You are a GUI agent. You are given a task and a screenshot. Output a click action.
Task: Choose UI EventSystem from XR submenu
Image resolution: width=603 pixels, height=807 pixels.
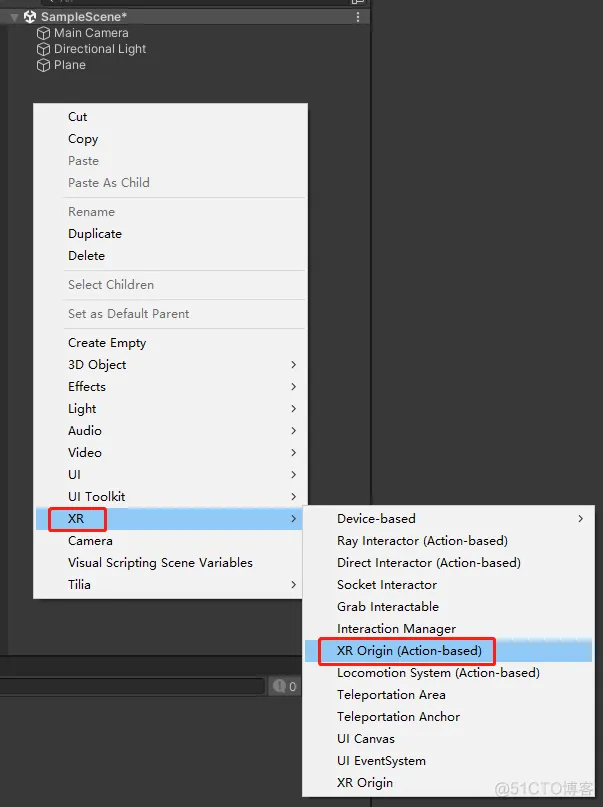[449, 761]
